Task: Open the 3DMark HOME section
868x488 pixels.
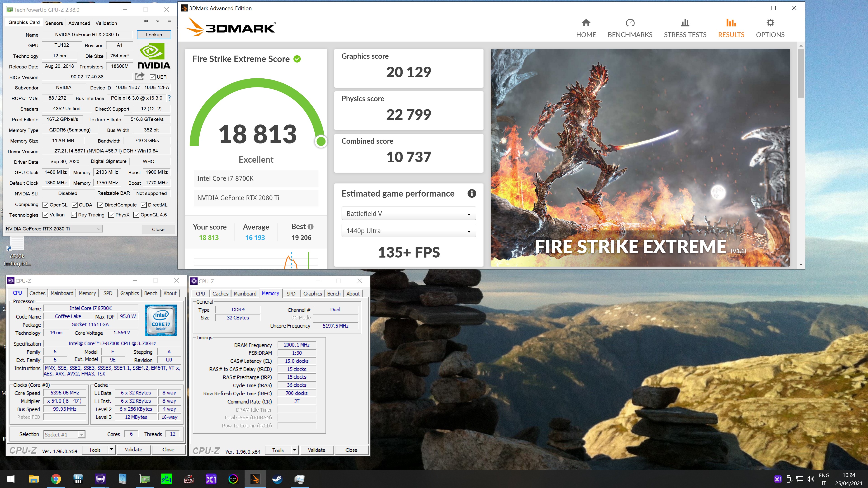Action: [586, 28]
